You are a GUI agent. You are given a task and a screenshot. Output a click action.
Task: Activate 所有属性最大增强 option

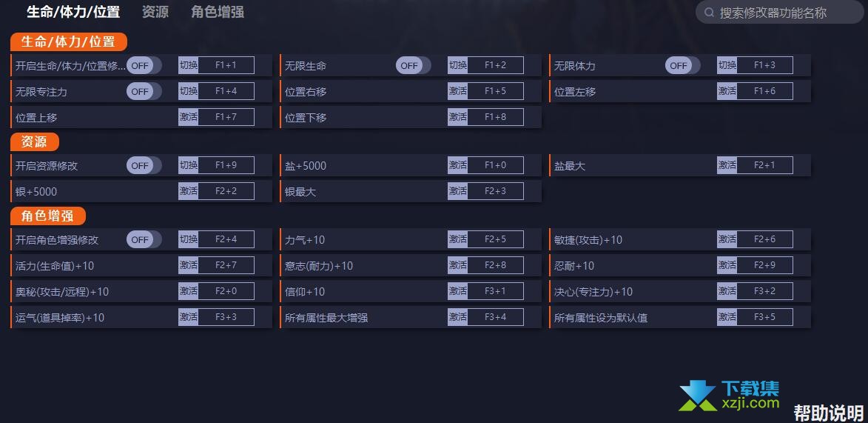pyautogui.click(x=458, y=317)
